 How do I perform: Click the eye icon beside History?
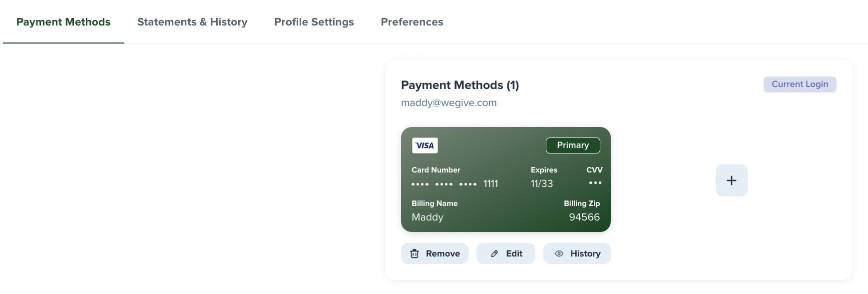559,253
